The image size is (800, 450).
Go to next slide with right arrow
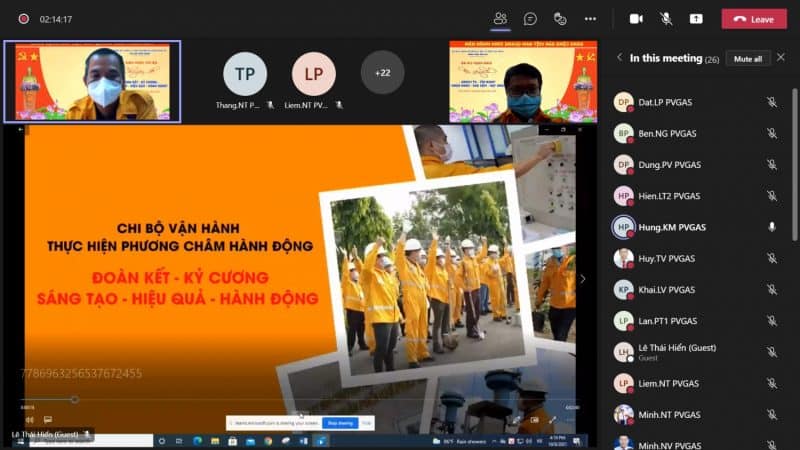pos(583,279)
